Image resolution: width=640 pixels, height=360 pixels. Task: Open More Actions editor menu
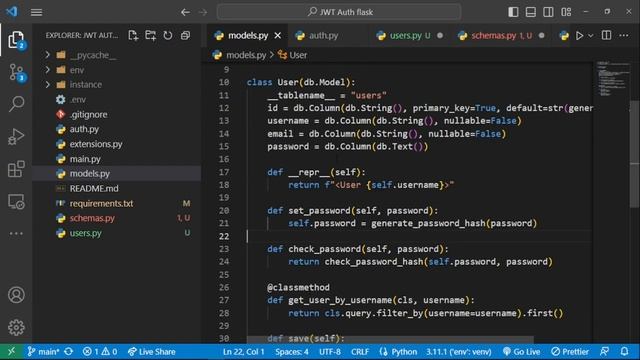[624, 36]
